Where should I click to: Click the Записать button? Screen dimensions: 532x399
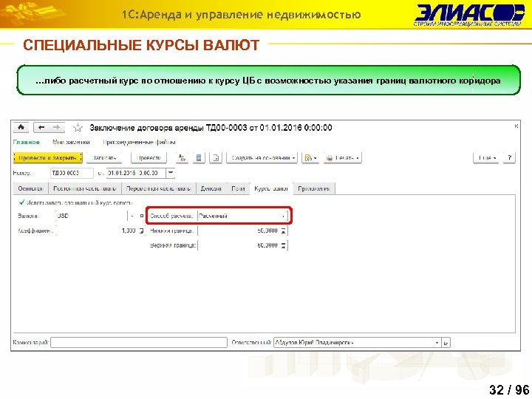[x=104, y=158]
